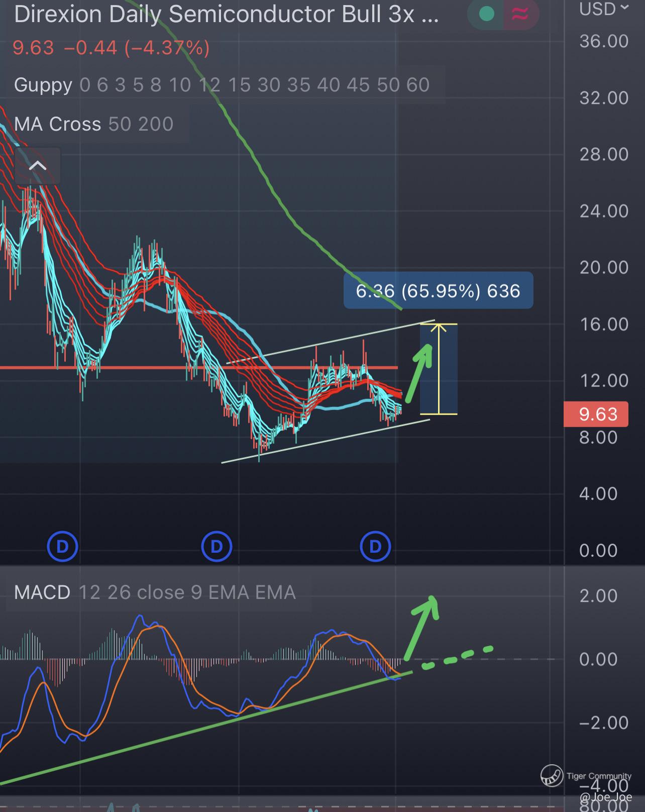The image size is (645, 812).
Task: Tap the "32.00" price axis label
Action: (604, 97)
